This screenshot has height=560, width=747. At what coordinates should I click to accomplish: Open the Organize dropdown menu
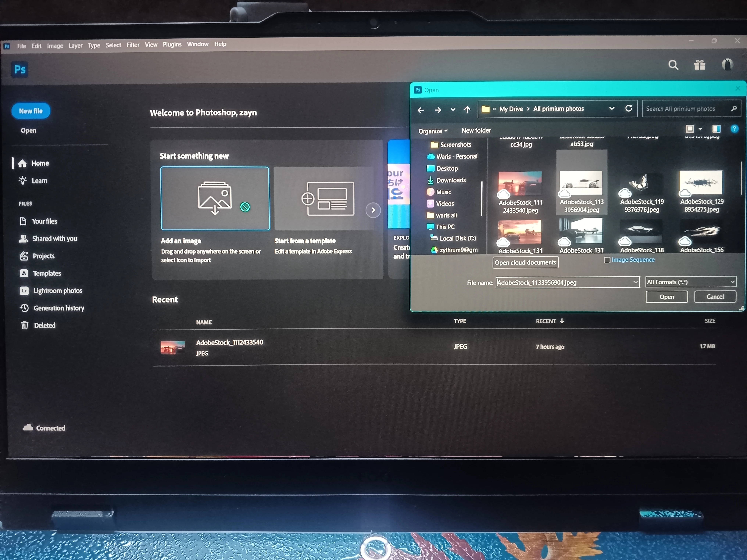tap(433, 131)
